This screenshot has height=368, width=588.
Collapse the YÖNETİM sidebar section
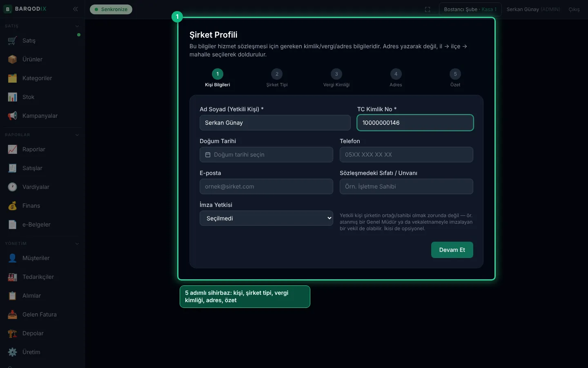pyautogui.click(x=77, y=244)
